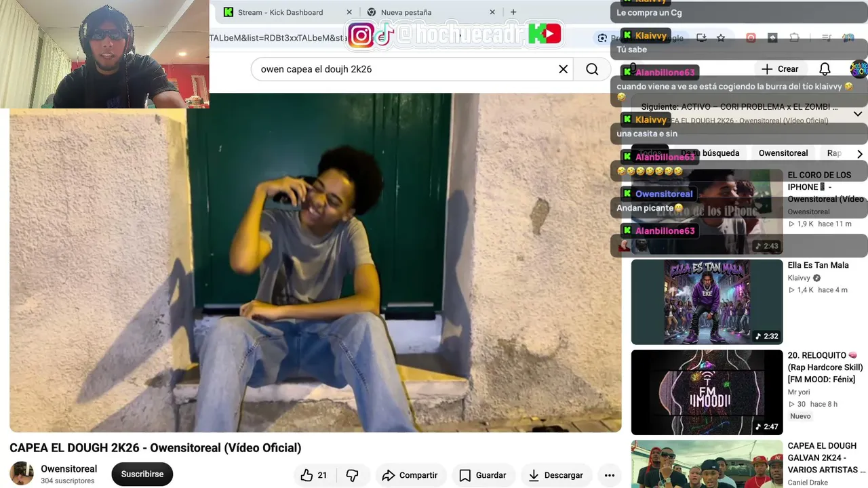The height and width of the screenshot is (488, 868).
Task: Open Owensitoreal channel avatar below video
Action: click(22, 474)
